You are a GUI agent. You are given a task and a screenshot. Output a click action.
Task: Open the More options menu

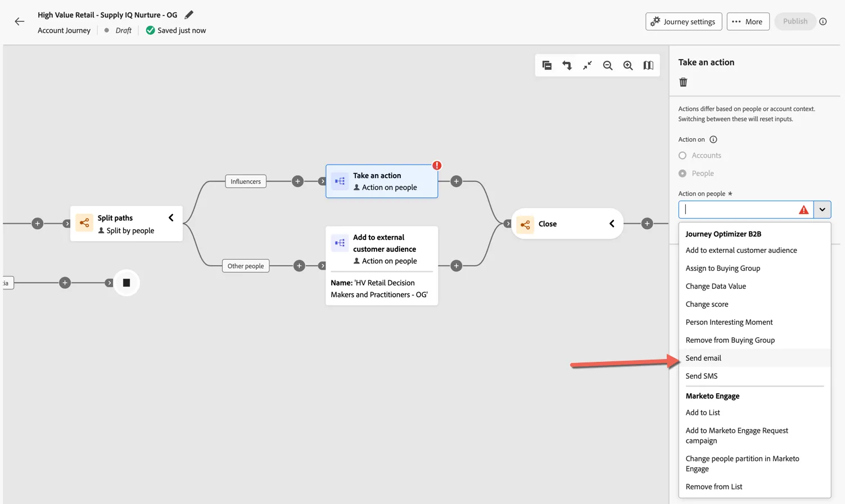coord(748,21)
